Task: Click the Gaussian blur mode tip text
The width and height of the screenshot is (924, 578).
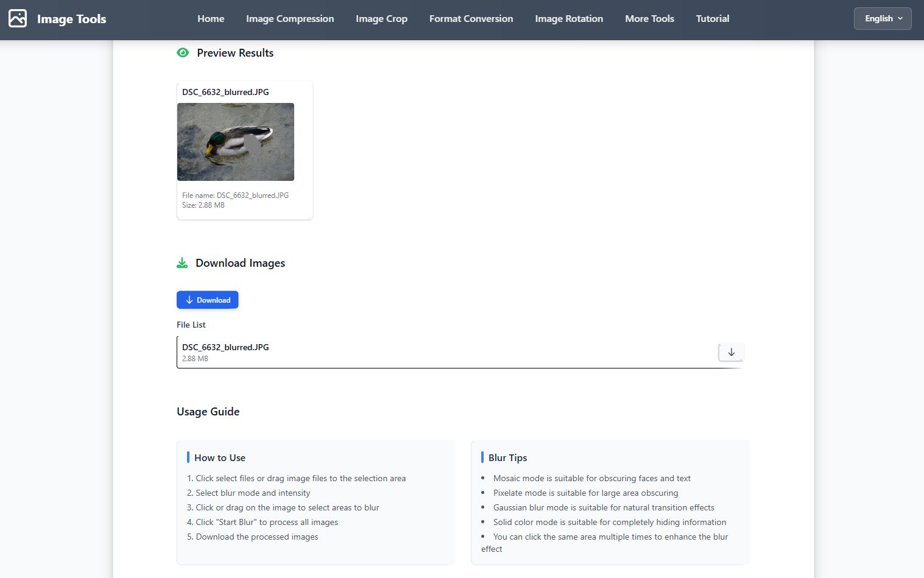Action: [x=604, y=507]
